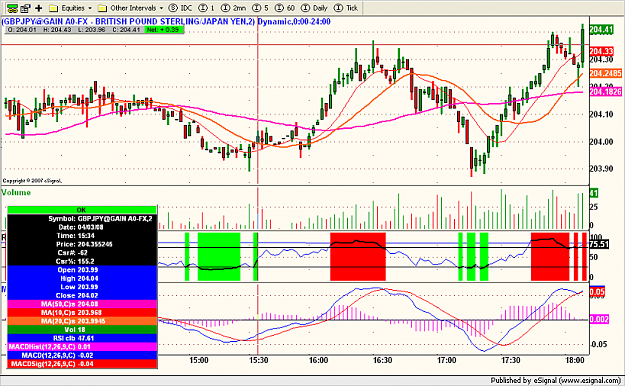
Task: Click the RSI clb 47.61 row
Action: point(82,339)
